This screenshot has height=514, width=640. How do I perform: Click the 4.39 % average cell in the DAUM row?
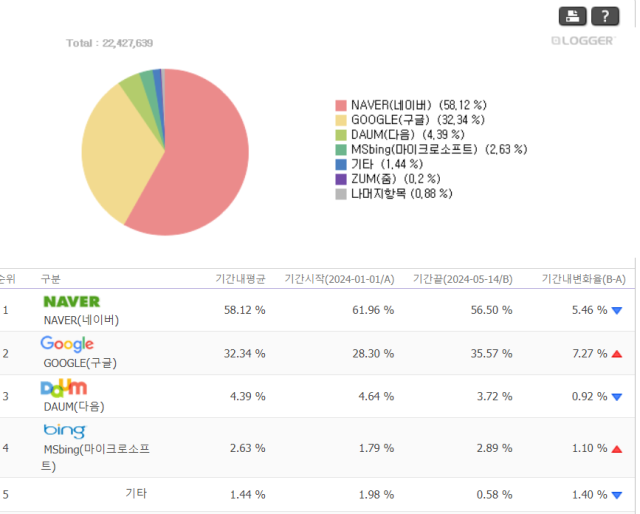pos(248,396)
